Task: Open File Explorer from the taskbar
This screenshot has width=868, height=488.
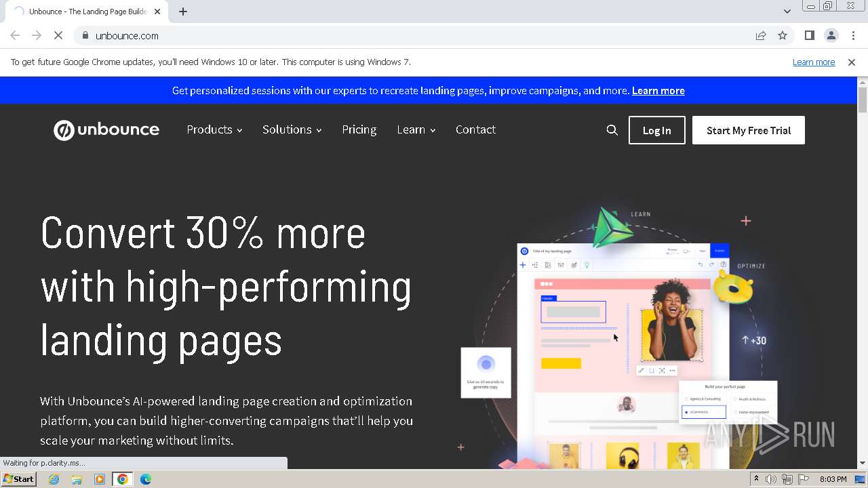Action: point(77,479)
